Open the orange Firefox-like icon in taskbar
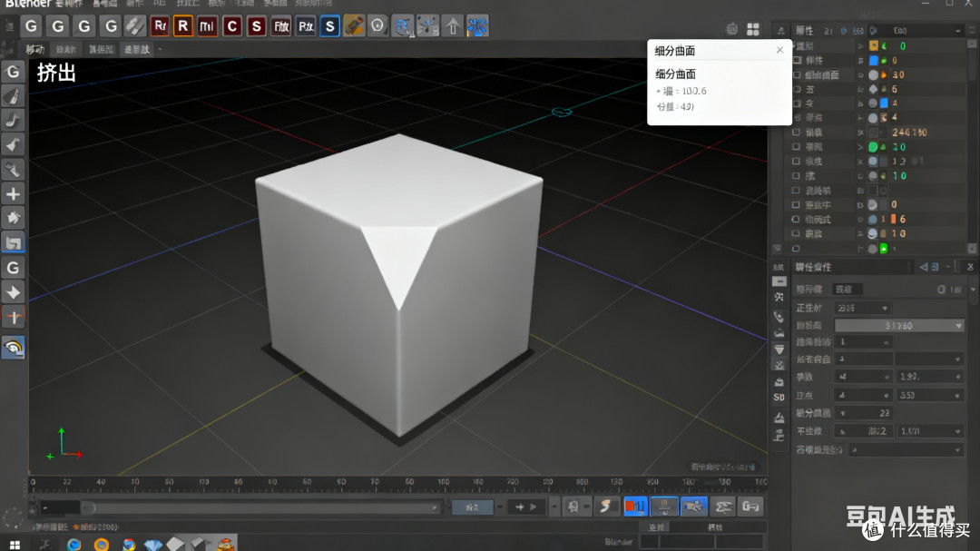This screenshot has height=551, width=980. point(102,544)
